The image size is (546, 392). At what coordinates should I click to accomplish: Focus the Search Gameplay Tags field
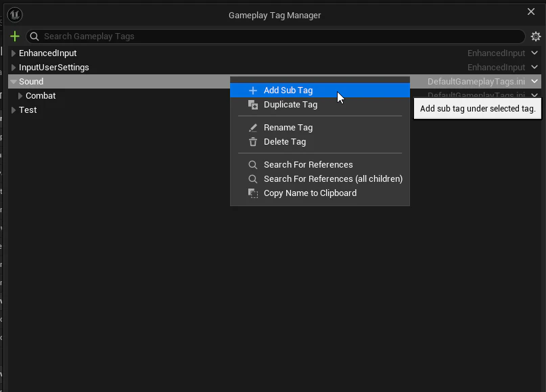click(275, 36)
